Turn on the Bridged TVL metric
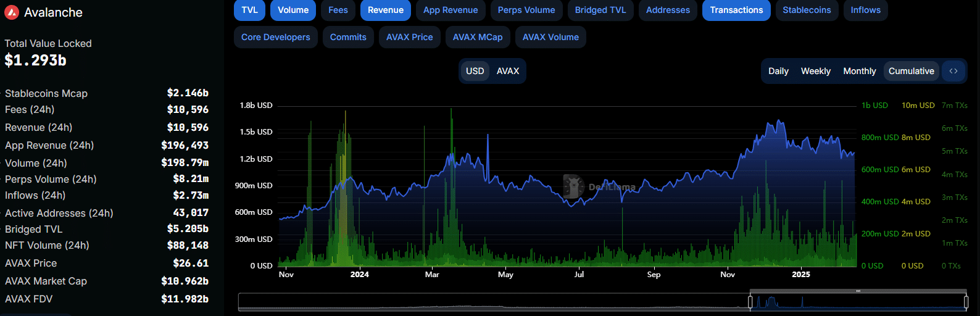Screen dimensions: 980x316 pyautogui.click(x=600, y=10)
